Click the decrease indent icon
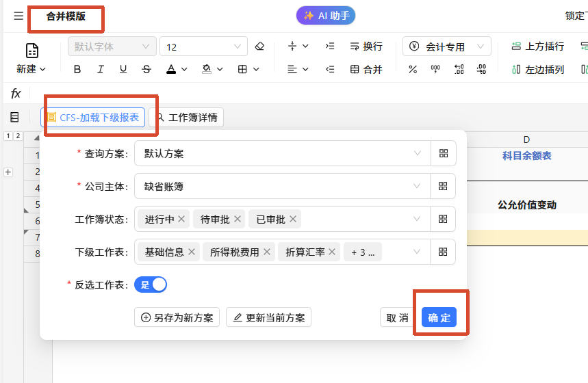The height and width of the screenshot is (383, 588). 330,69
